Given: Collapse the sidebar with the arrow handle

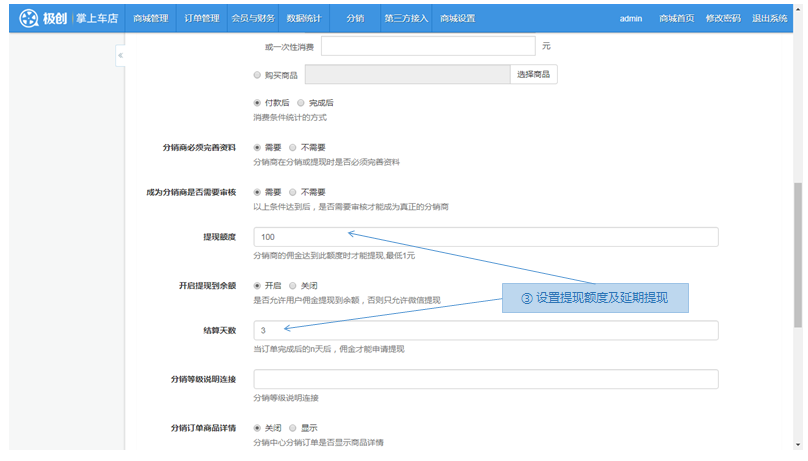Looking at the screenshot, I should tap(120, 56).
